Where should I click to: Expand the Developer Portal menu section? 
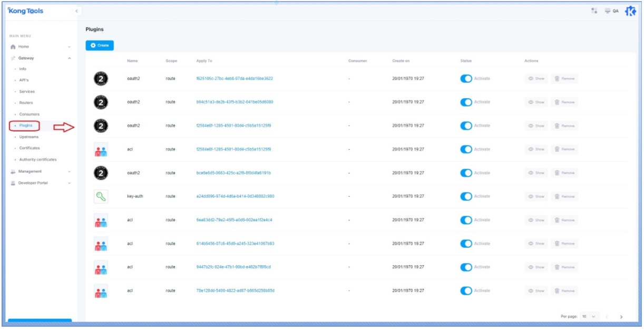click(69, 183)
